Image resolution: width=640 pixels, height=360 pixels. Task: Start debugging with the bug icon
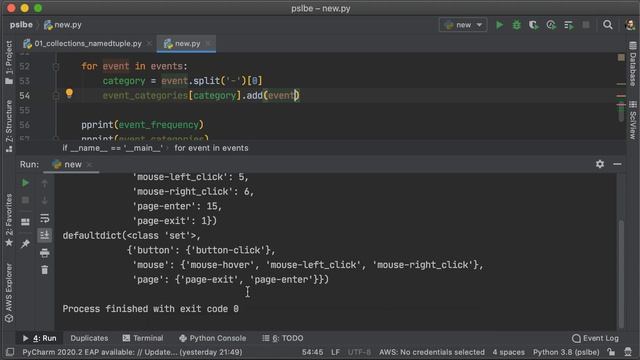pos(517,25)
